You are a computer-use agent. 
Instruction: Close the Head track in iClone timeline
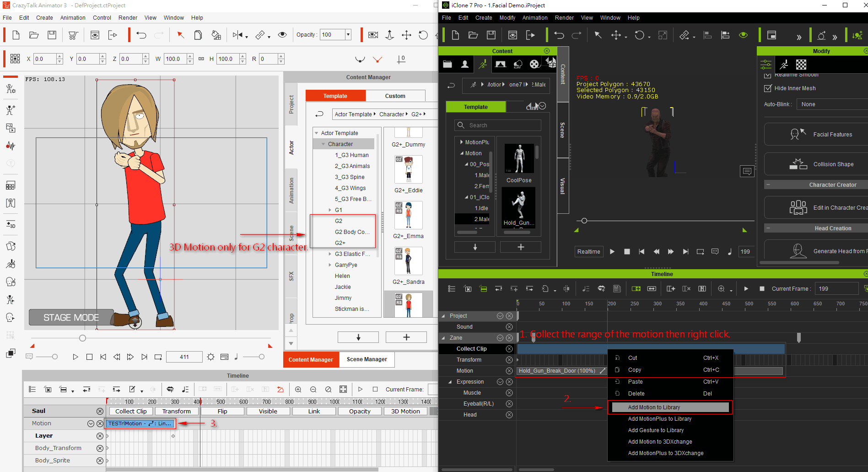509,415
